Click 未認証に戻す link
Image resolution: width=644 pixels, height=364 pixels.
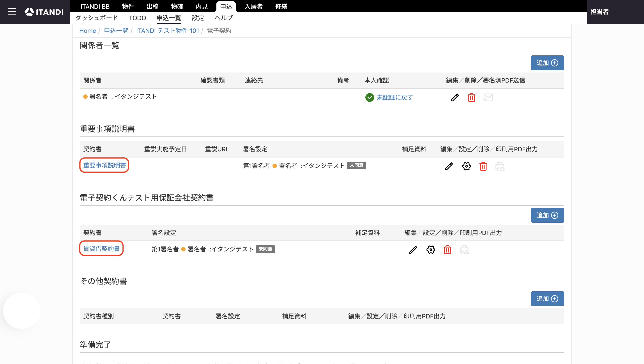pos(395,97)
